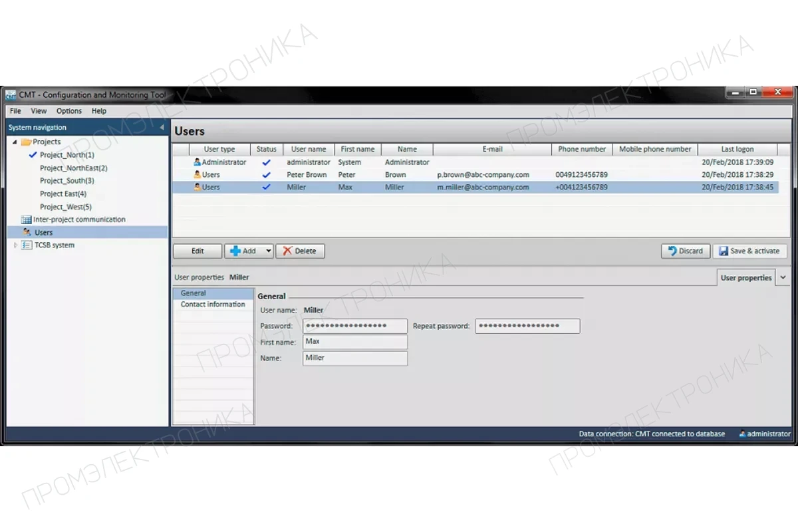
Task: Select Project East(4) in the tree
Action: (63, 194)
